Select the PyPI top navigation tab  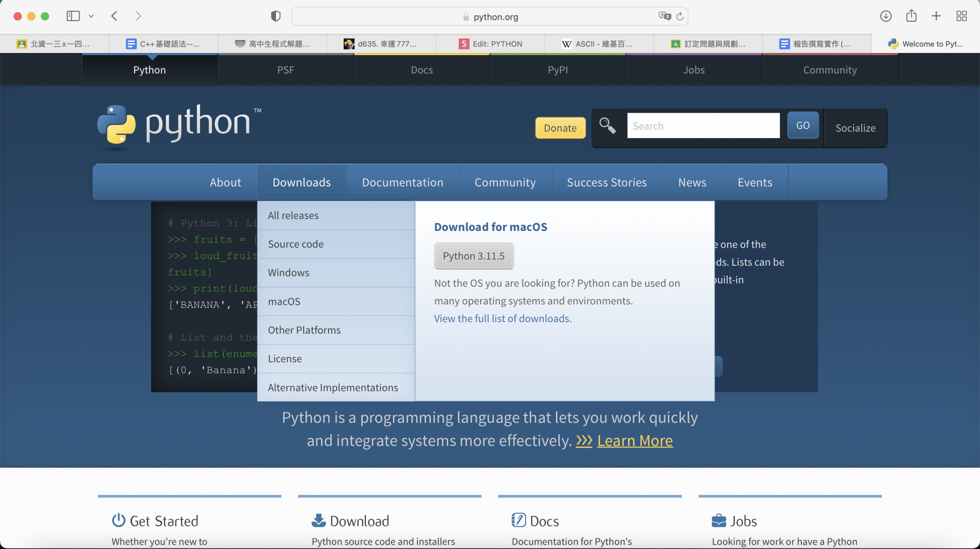557,70
